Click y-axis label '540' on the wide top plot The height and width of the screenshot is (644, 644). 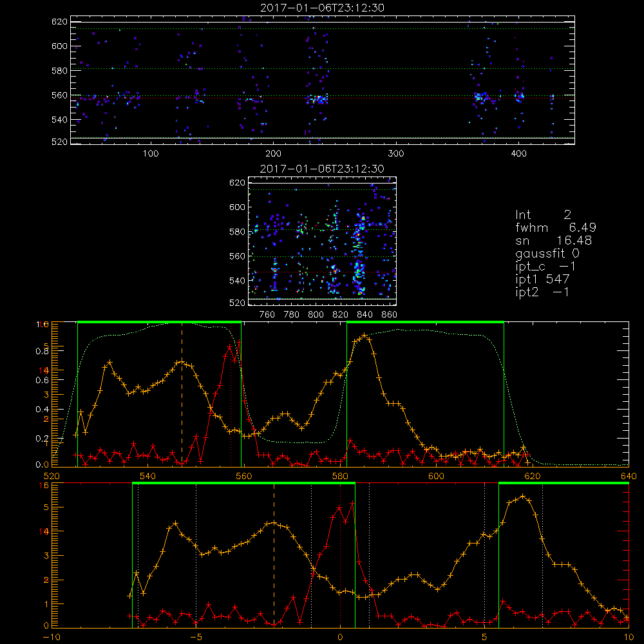[59, 120]
